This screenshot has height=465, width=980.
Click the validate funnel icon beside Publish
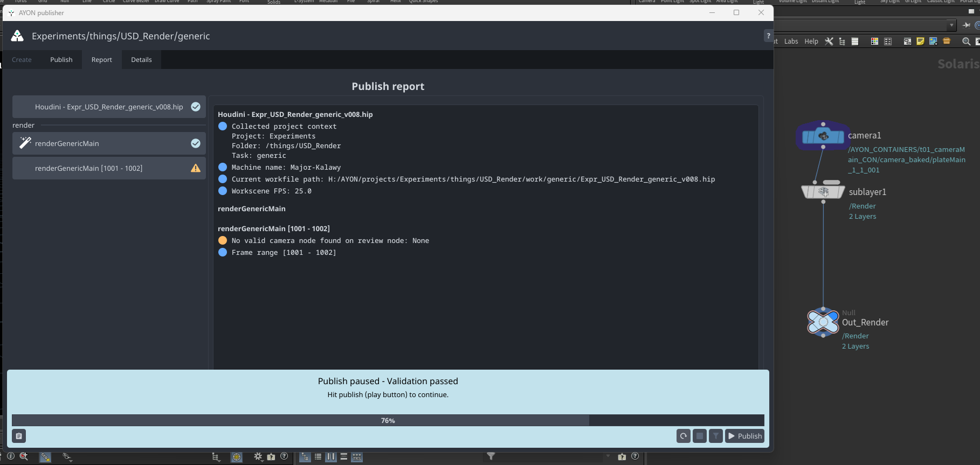click(716, 436)
